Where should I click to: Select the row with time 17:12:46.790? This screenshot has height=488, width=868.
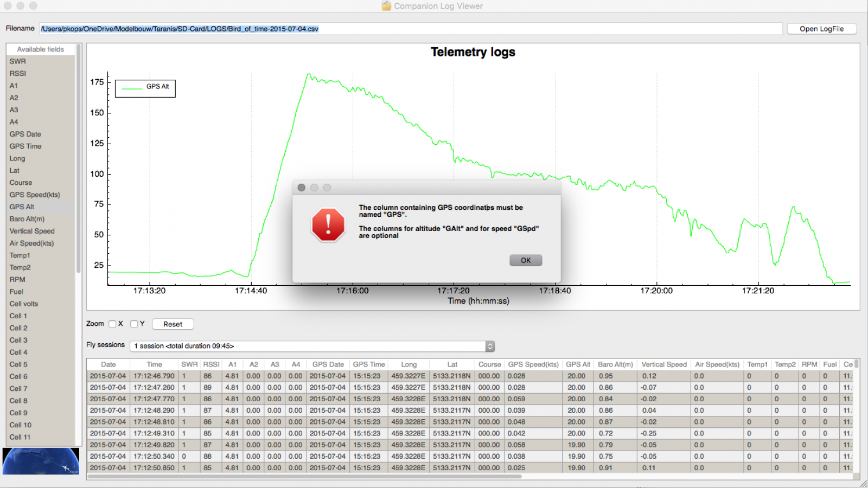[470, 376]
